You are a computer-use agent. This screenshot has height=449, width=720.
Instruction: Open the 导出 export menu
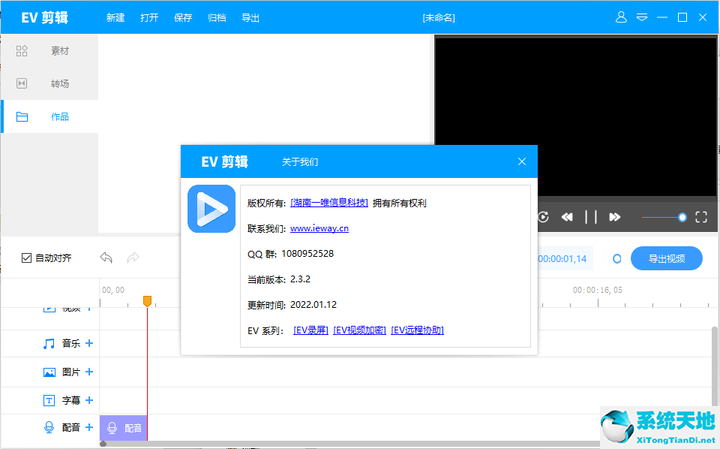point(250,18)
